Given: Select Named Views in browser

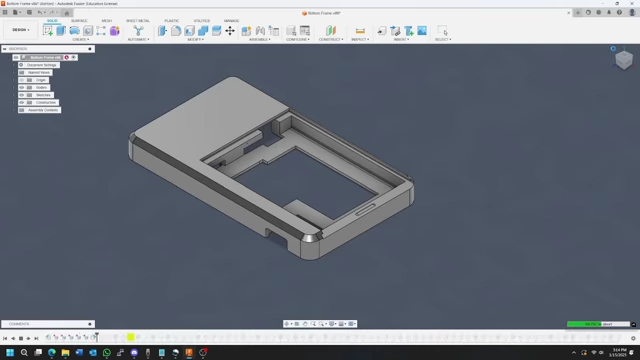Looking at the screenshot, I should pyautogui.click(x=39, y=73).
